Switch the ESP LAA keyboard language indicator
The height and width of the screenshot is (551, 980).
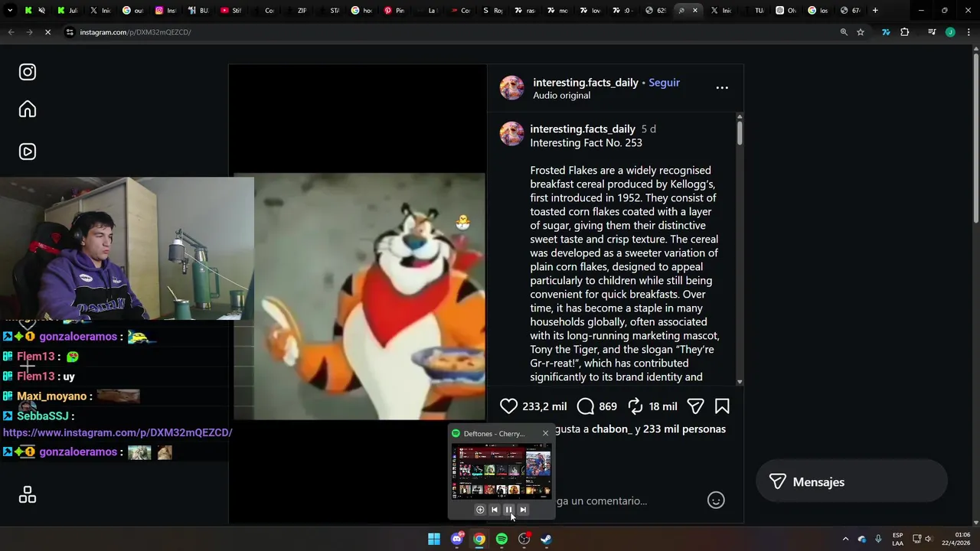[897, 539]
